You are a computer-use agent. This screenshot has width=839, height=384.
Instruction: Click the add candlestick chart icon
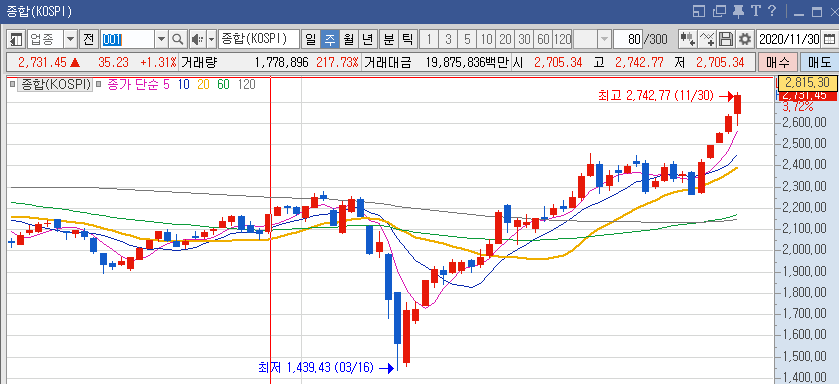(688, 39)
